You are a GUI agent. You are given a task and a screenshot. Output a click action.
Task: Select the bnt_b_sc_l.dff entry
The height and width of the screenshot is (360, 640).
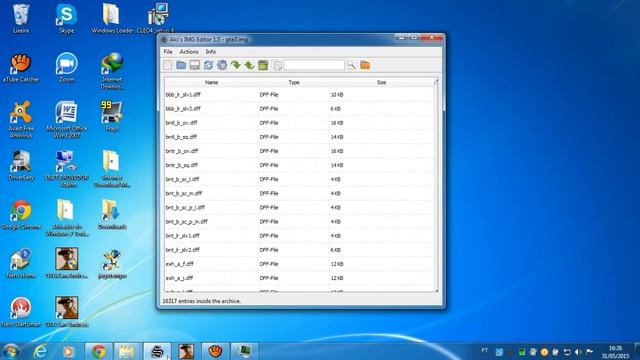(x=299, y=180)
